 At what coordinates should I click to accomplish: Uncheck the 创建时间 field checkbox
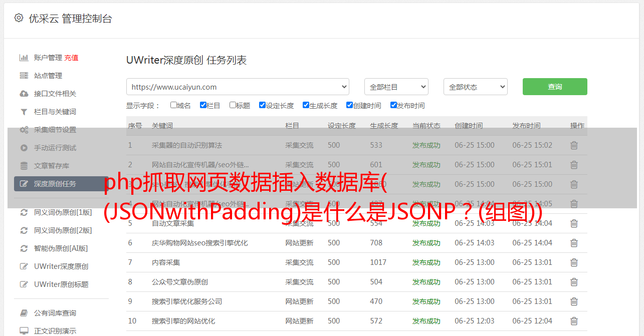tap(349, 105)
